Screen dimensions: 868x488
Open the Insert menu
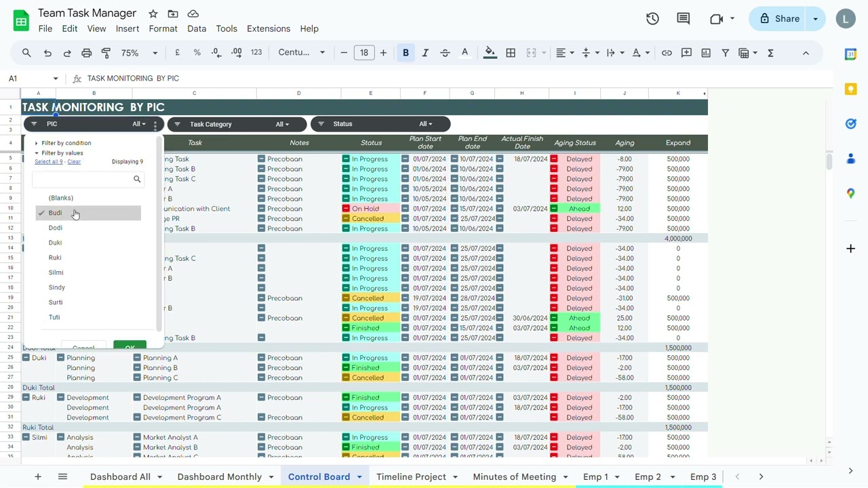(127, 28)
